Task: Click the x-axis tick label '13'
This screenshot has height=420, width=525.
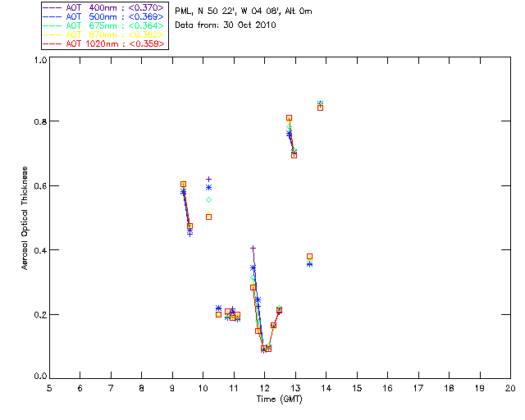Action: point(295,388)
